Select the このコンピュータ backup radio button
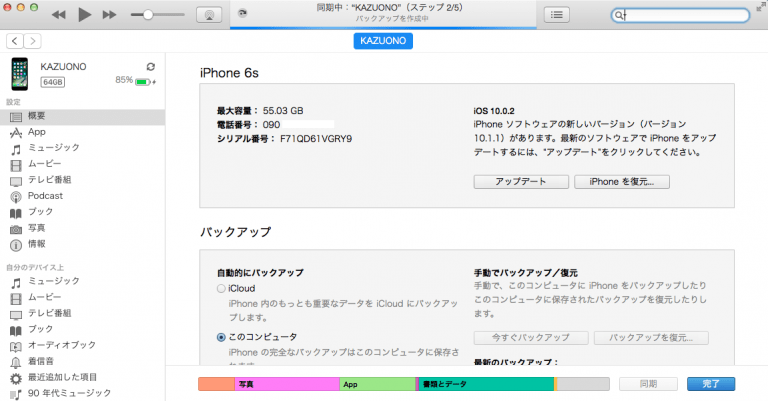This screenshot has width=768, height=401. (x=221, y=337)
